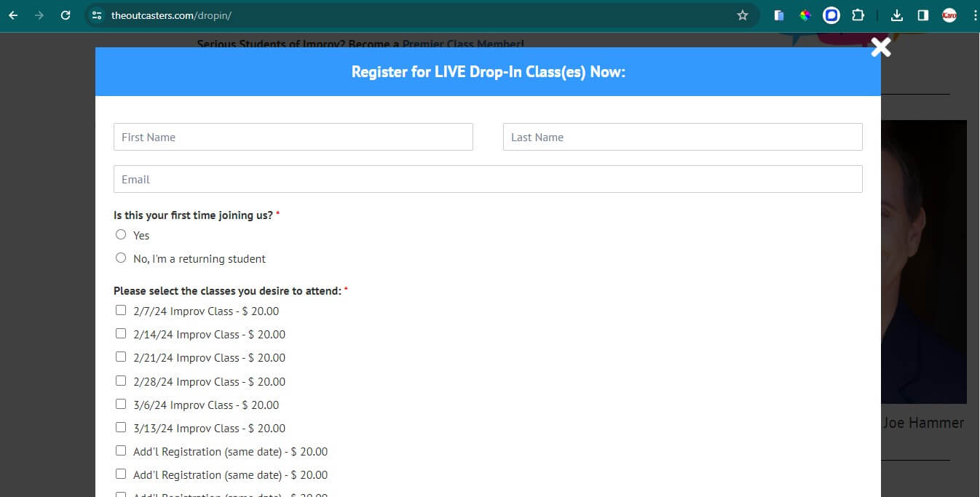Toggle the browser side panel icon

tap(922, 15)
